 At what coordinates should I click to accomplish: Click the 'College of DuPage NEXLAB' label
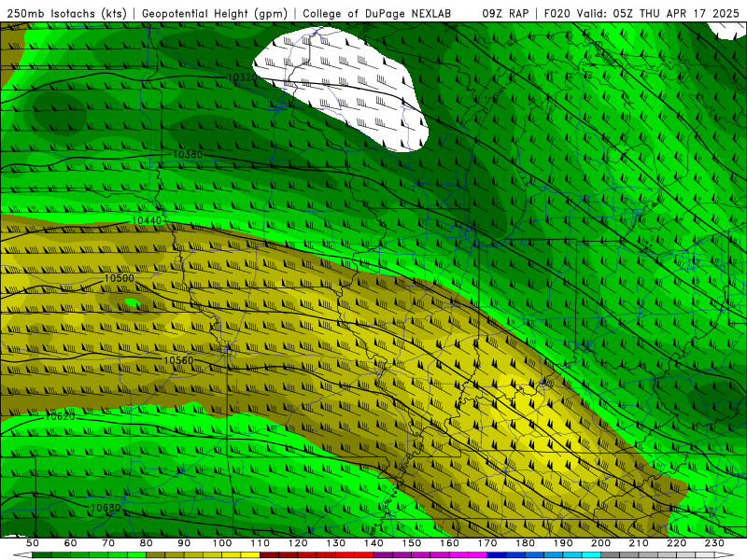[x=376, y=13]
